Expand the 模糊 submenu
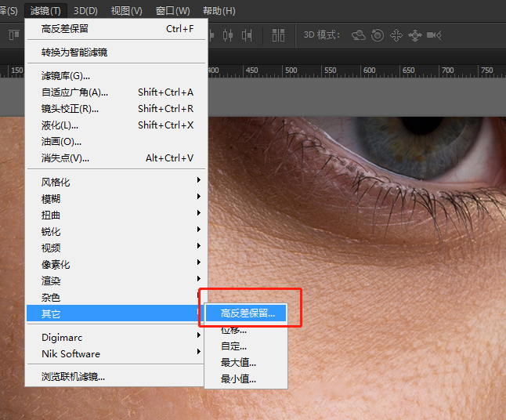Viewport: 506px width, 420px height. point(116,198)
